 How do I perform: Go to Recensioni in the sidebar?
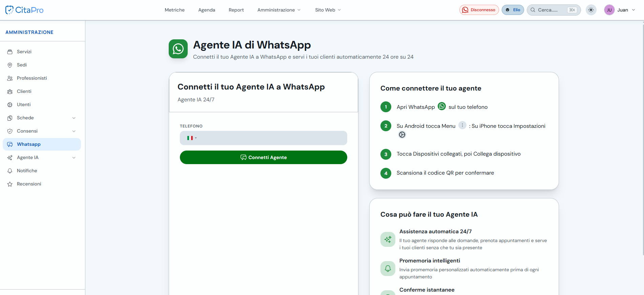[42, 184]
